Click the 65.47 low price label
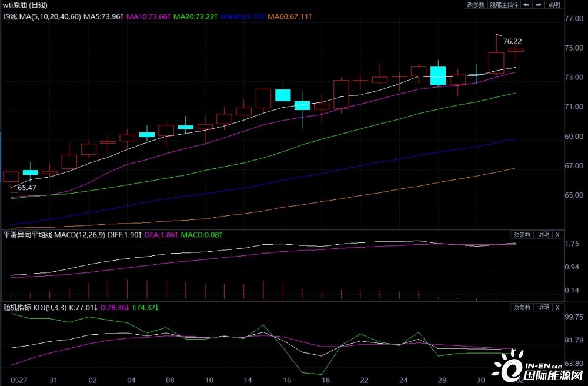This screenshot has height=386, width=588. pos(27,188)
